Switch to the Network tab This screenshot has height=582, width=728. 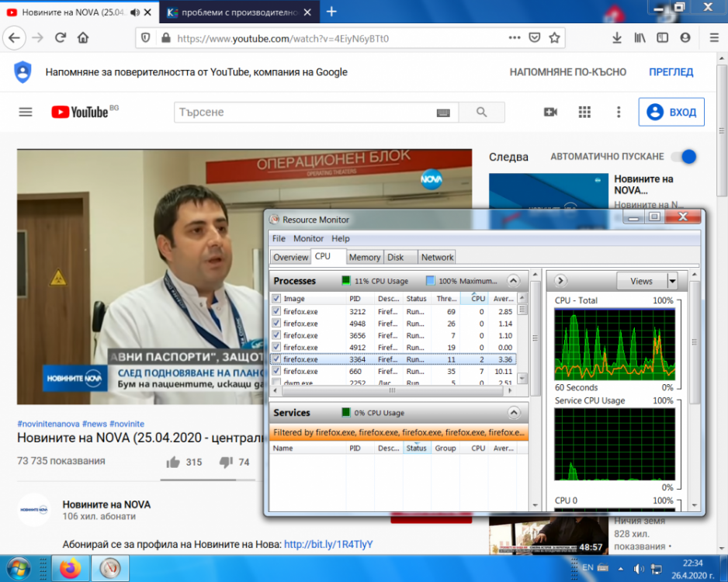[438, 257]
